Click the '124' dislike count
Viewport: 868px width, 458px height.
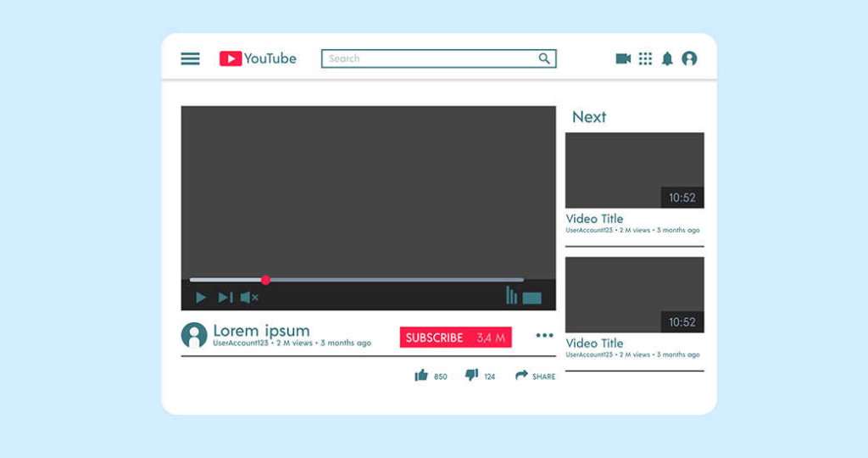[x=489, y=377]
